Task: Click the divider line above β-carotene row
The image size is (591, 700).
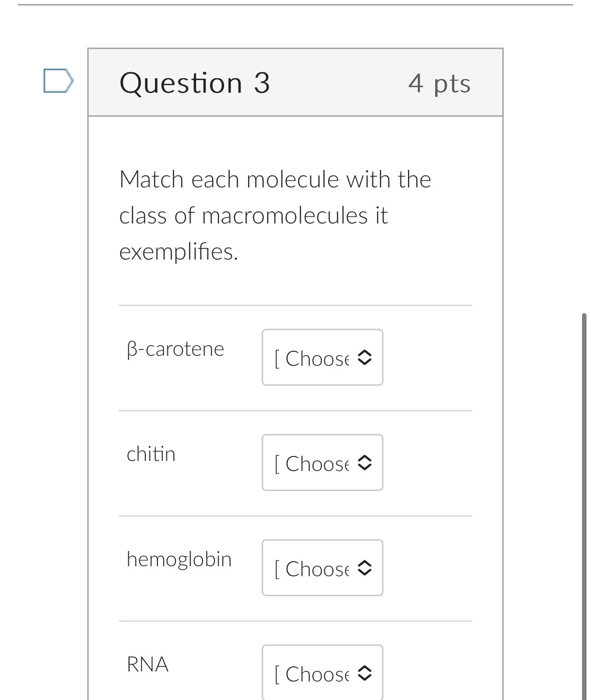Action: [296, 306]
